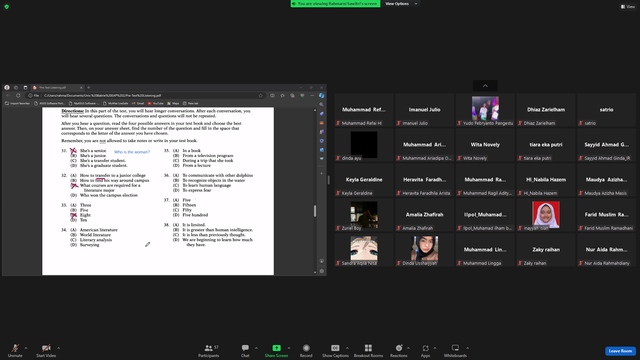Select Inayyah's video thumbnail

(x=546, y=215)
